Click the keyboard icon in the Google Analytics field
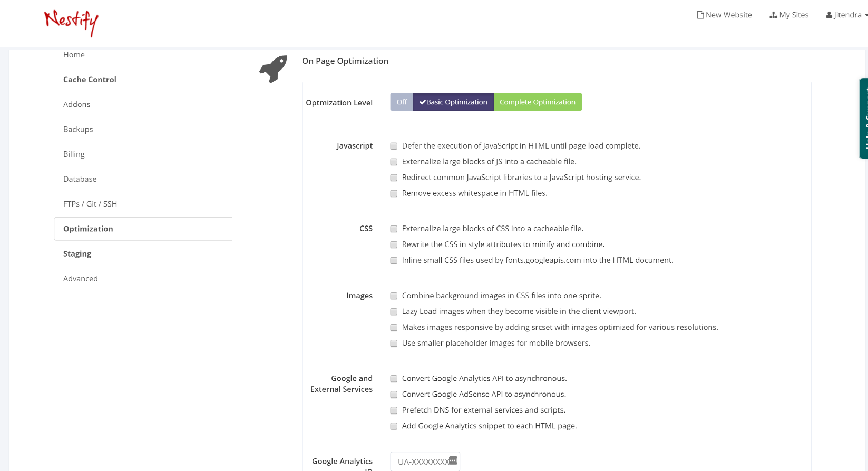The height and width of the screenshot is (471, 868). [453, 459]
